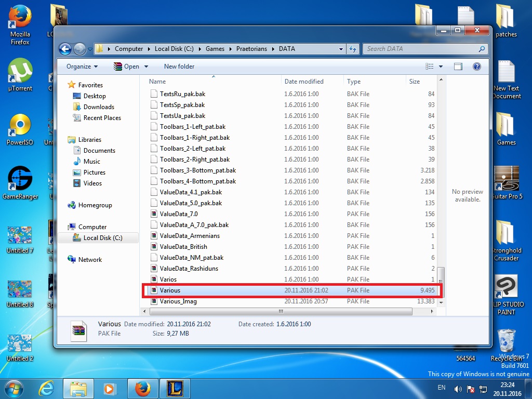Open the view options dropdown arrow

441,66
